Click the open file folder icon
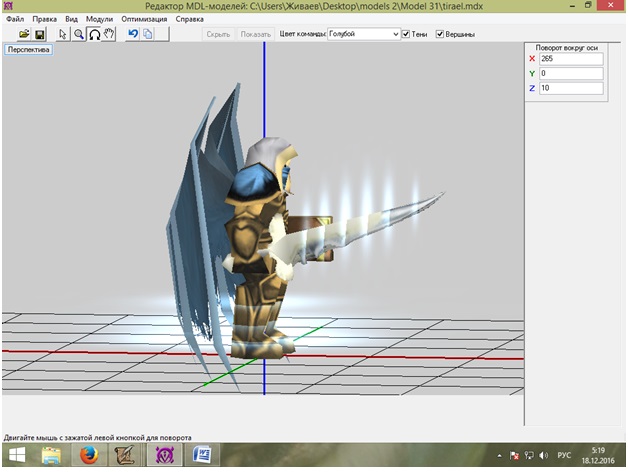This screenshot has width=628, height=472. point(23,34)
